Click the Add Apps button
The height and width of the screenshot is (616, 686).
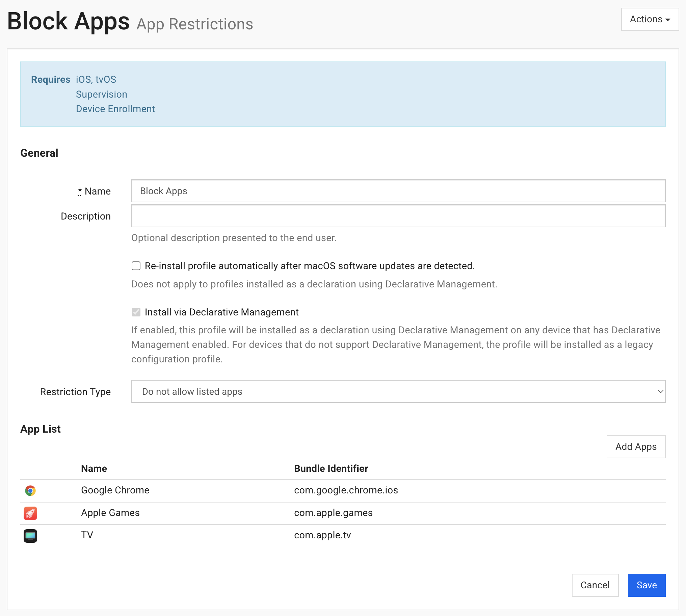coord(636,447)
